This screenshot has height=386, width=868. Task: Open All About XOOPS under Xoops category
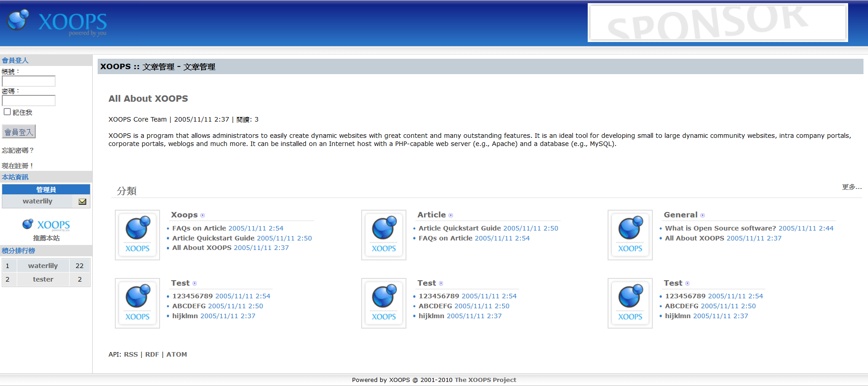tap(202, 248)
